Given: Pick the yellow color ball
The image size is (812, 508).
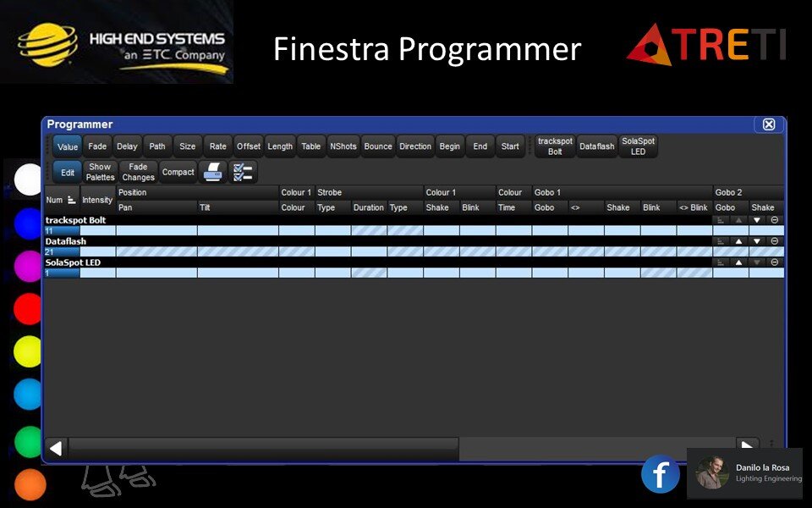Looking at the screenshot, I should (x=27, y=351).
